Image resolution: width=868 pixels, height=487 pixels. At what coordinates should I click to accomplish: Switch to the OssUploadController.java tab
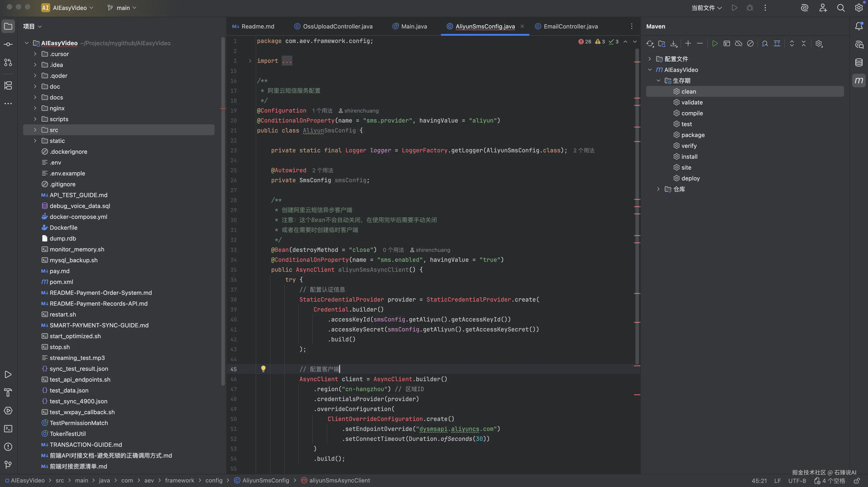click(337, 26)
